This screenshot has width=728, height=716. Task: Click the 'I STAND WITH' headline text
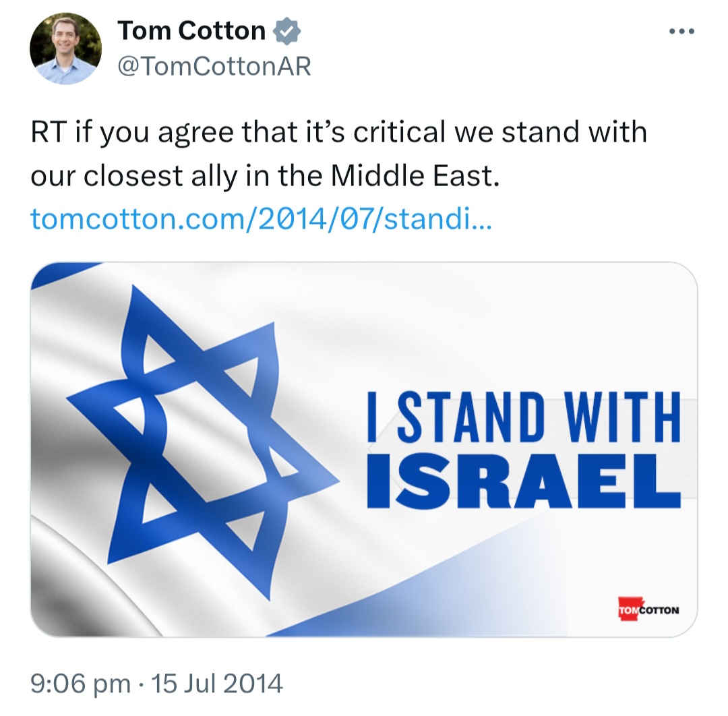pos(524,417)
